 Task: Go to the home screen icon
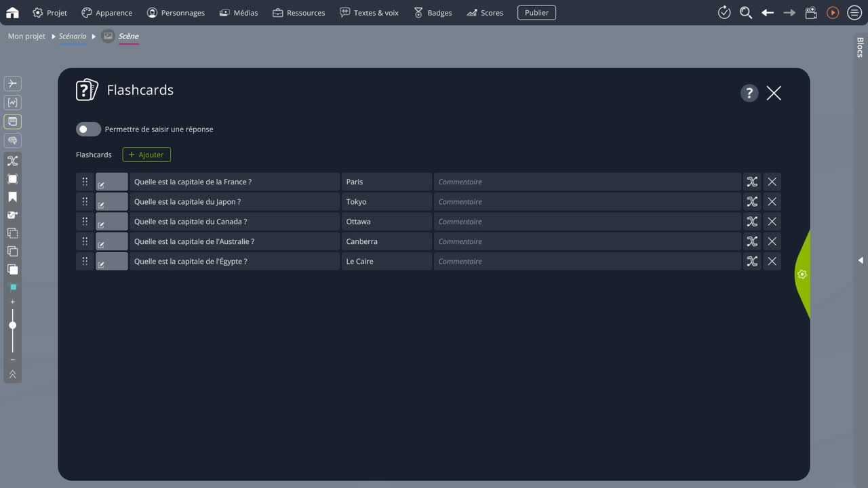tap(12, 12)
